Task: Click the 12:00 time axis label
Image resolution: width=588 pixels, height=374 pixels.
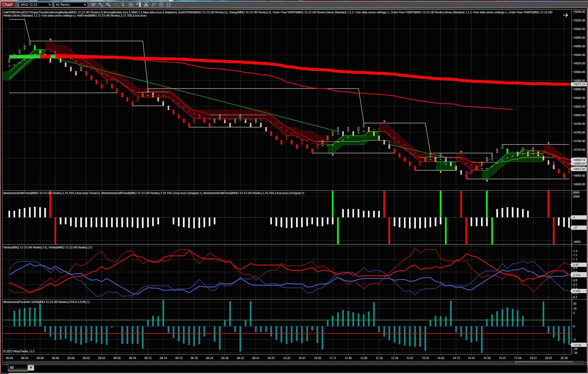Action: pos(364,358)
